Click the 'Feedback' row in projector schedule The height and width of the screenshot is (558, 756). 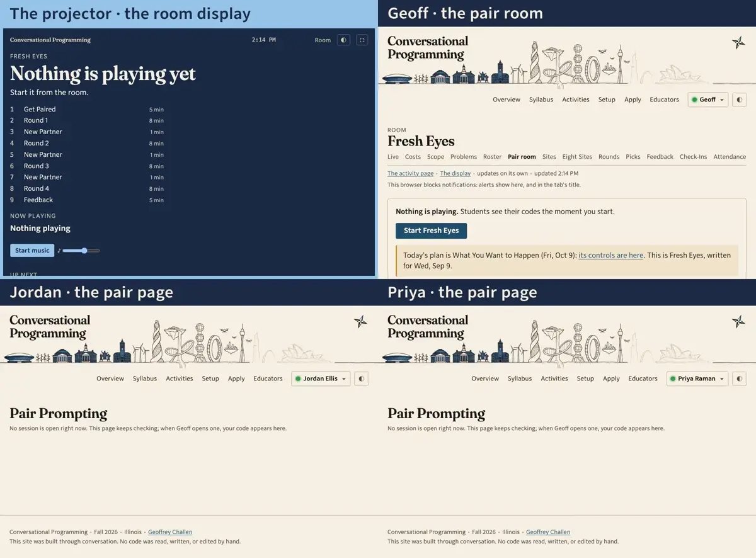click(87, 200)
